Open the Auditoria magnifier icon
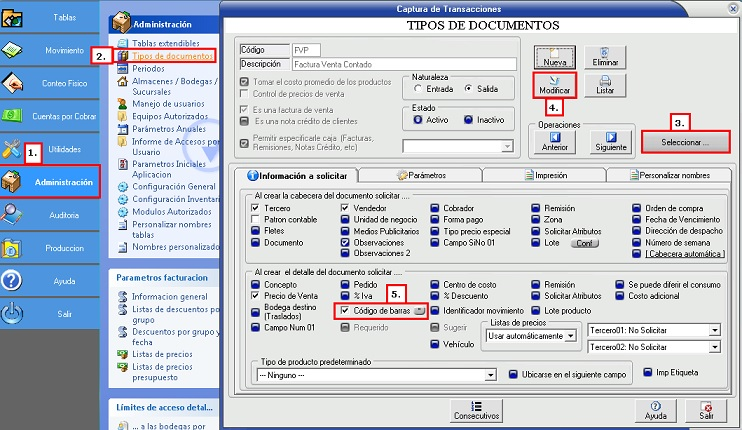 tap(14, 213)
